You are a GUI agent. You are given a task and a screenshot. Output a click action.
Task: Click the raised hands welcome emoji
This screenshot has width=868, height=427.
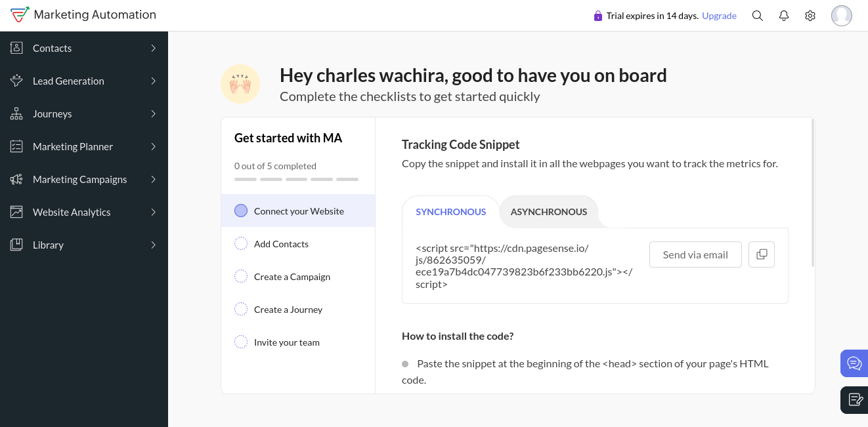tap(240, 84)
